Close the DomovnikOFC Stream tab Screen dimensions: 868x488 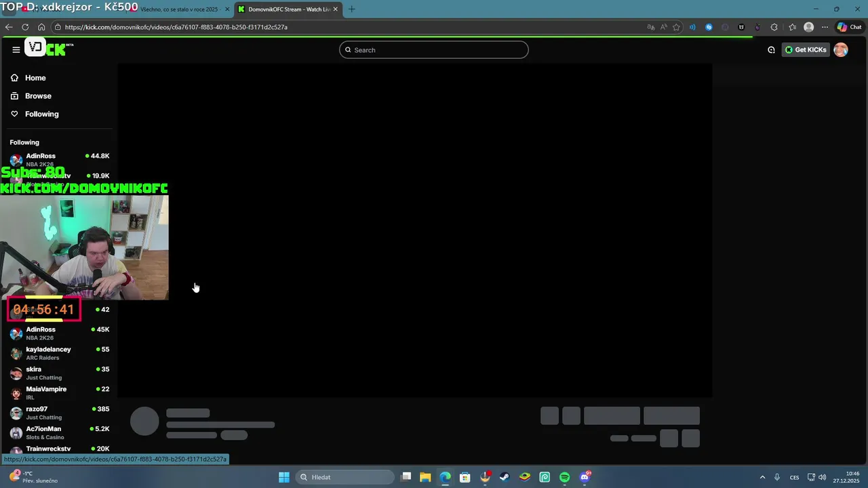pos(335,9)
